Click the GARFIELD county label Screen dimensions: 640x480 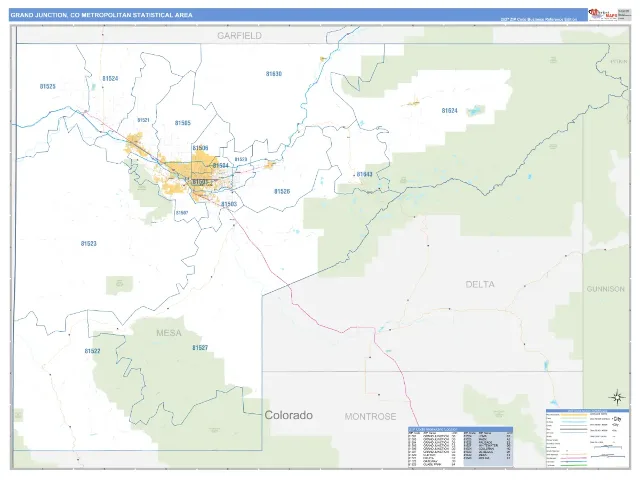click(239, 36)
